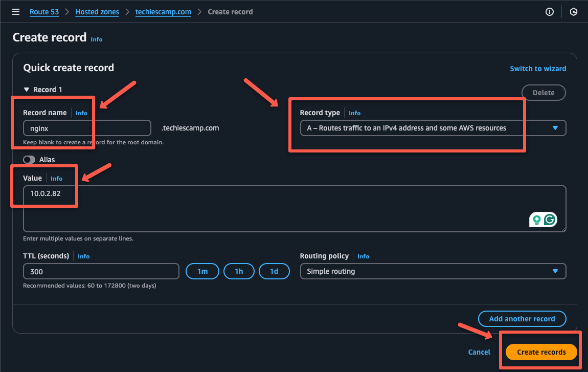Click Info link next to Record name
The width and height of the screenshot is (588, 372).
click(81, 113)
